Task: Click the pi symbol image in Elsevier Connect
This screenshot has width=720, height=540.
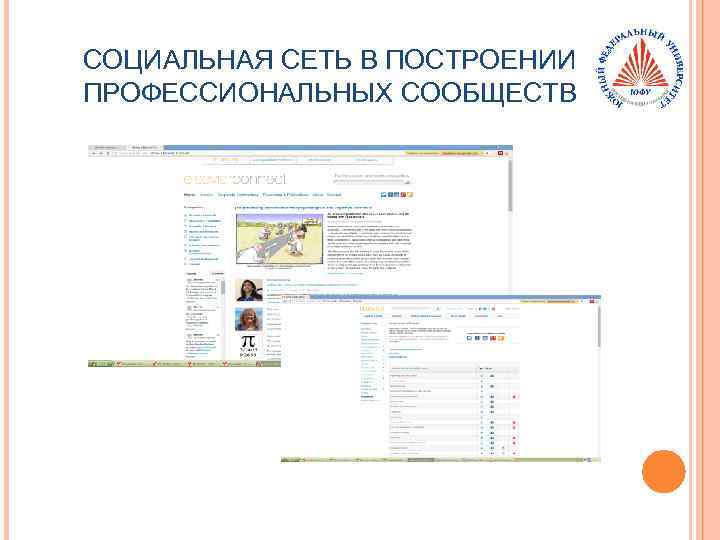Action: coord(248,346)
